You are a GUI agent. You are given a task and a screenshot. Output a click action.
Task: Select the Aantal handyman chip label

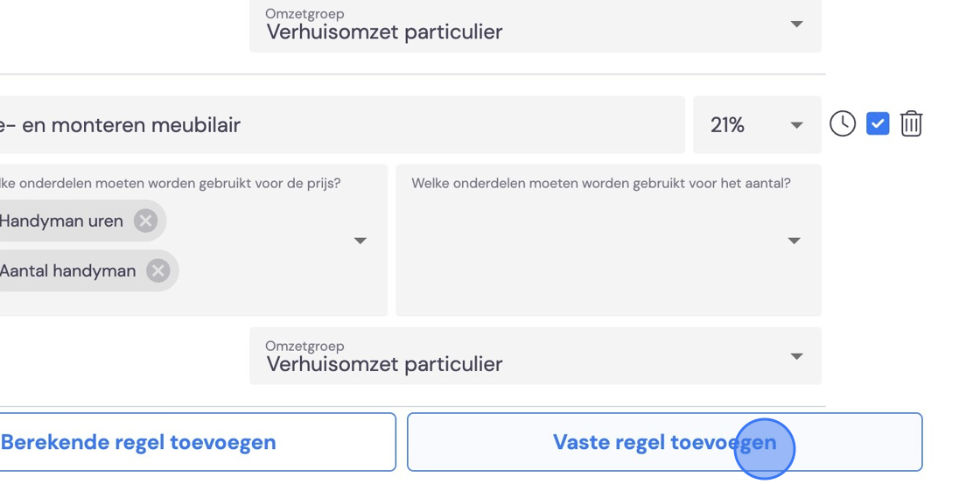(67, 270)
